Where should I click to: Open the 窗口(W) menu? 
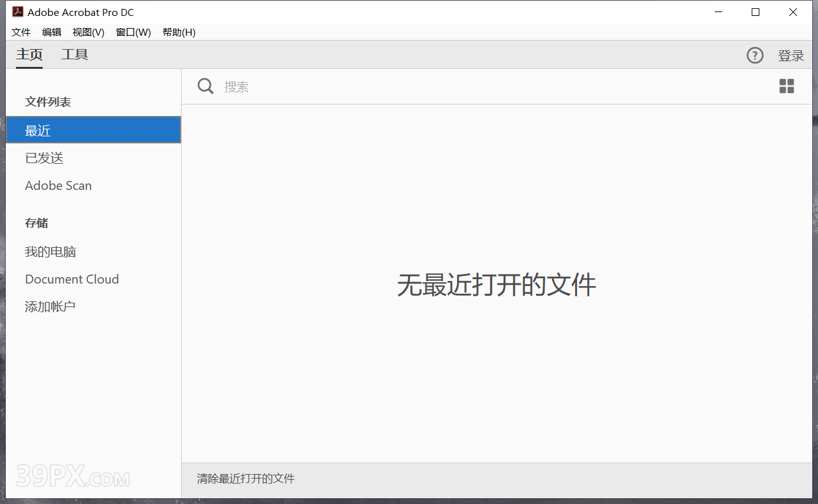[133, 32]
